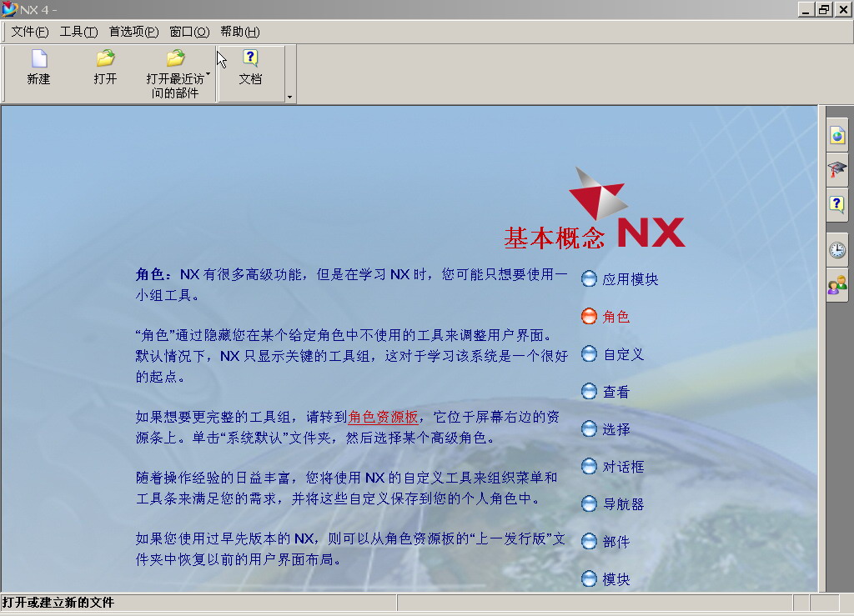The height and width of the screenshot is (616, 854).
Task: Select the 自定义 topic bullet
Action: tap(589, 353)
